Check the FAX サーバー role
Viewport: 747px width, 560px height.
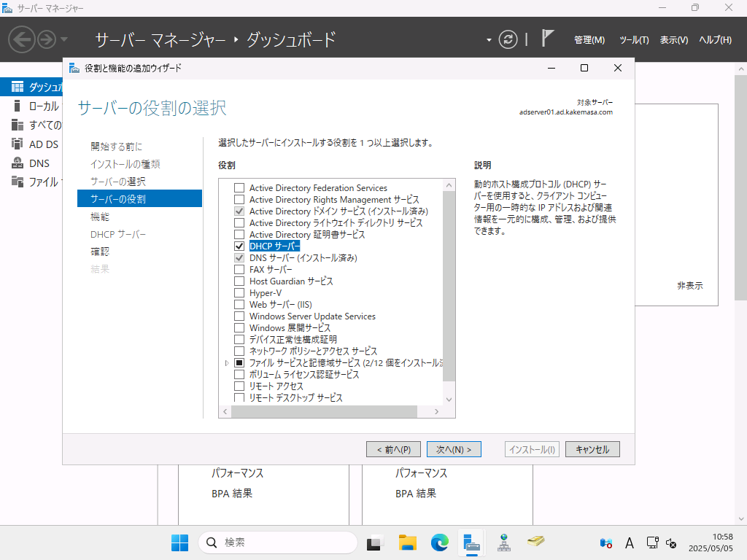pyautogui.click(x=239, y=270)
